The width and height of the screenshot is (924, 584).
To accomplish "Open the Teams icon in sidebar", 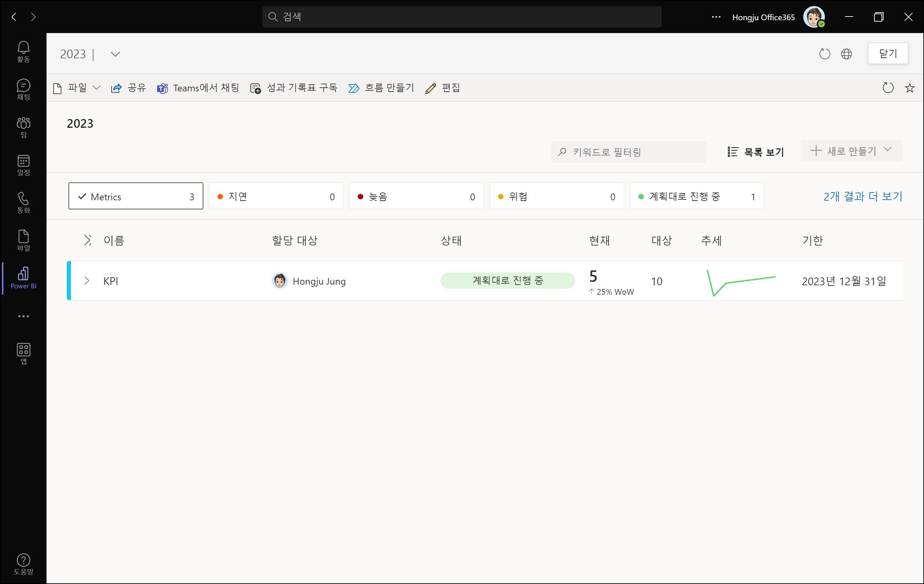I will click(x=23, y=127).
